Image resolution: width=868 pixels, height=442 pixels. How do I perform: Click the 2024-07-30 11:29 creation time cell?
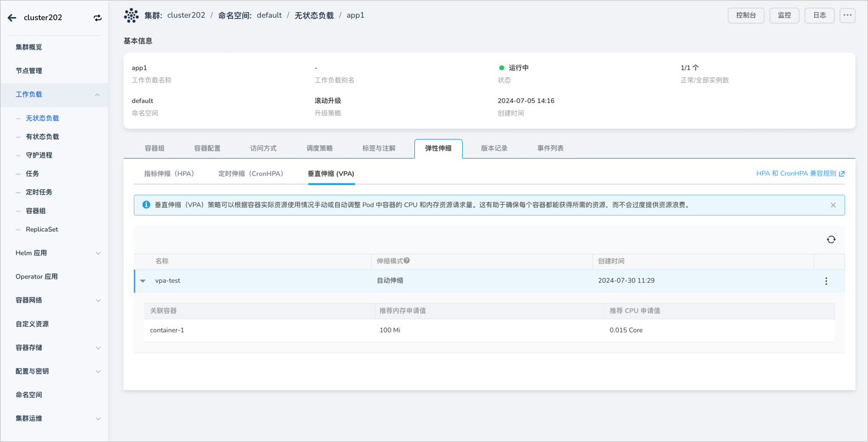tap(626, 281)
